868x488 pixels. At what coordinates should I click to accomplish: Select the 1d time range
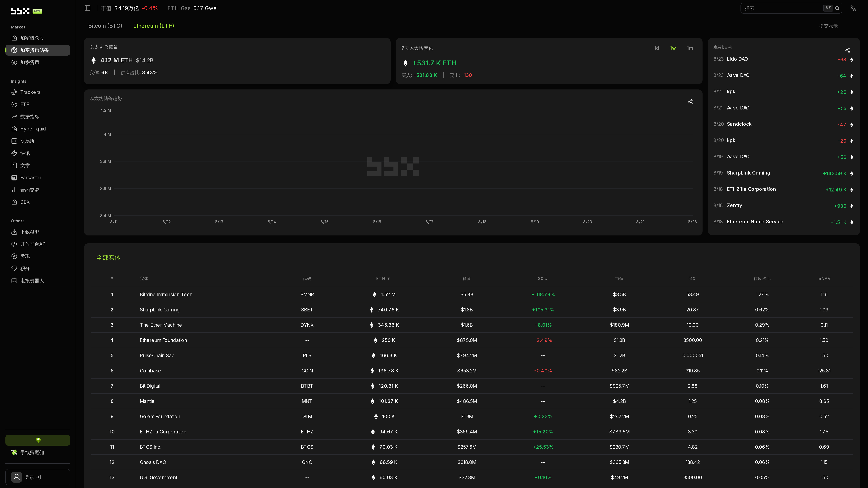[x=656, y=48]
